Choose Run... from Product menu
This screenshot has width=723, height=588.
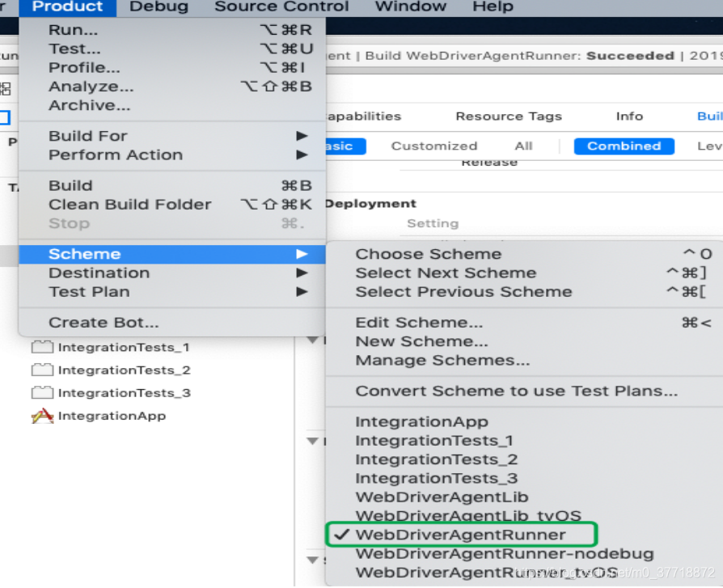pyautogui.click(x=172, y=30)
